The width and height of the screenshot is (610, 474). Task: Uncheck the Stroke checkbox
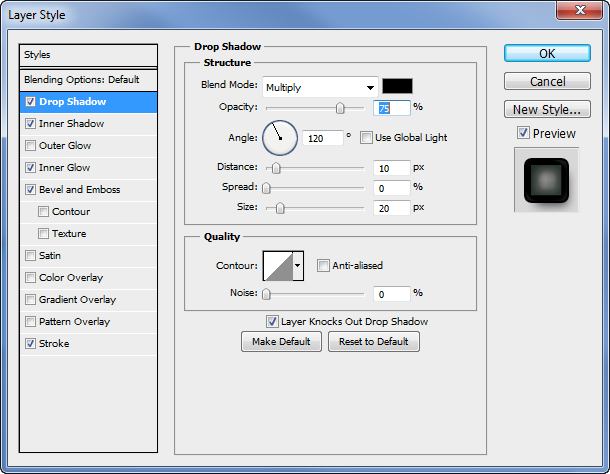[30, 344]
